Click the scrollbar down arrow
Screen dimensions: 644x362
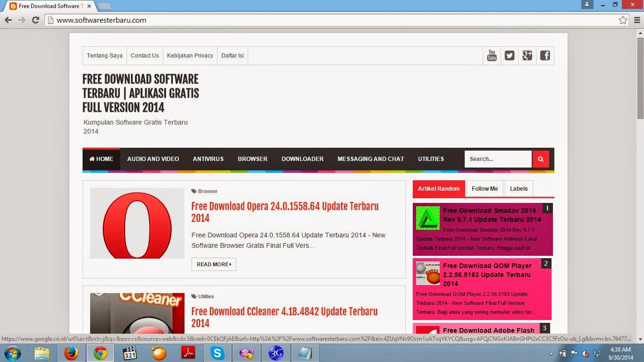pyautogui.click(x=640, y=339)
